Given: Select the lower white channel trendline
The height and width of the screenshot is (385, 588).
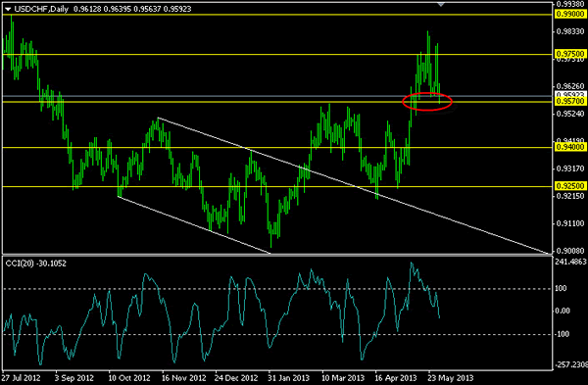Looking at the screenshot, I should coord(194,225).
